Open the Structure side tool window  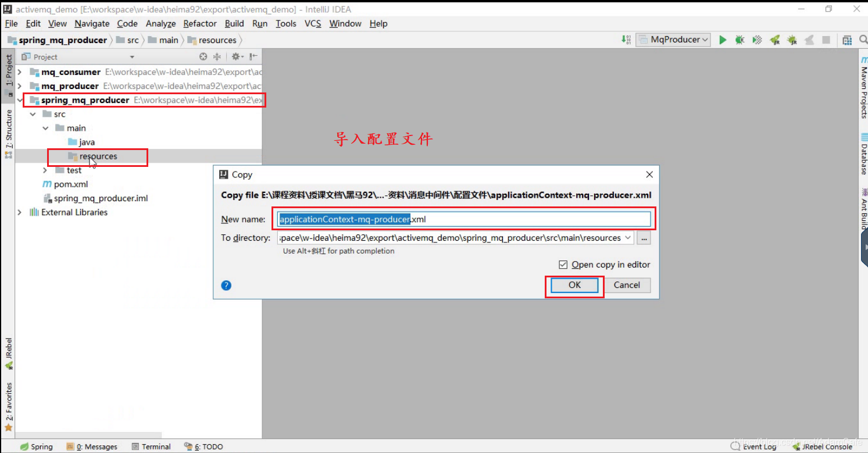coord(9,134)
